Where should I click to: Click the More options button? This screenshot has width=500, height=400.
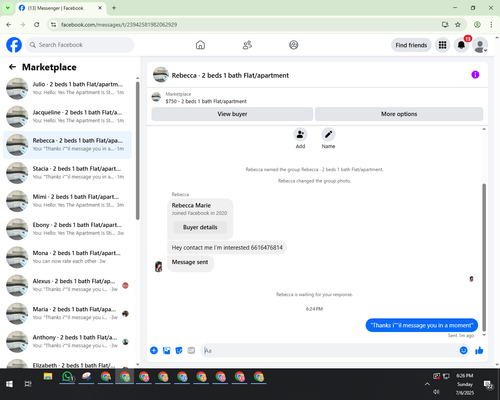coord(399,114)
